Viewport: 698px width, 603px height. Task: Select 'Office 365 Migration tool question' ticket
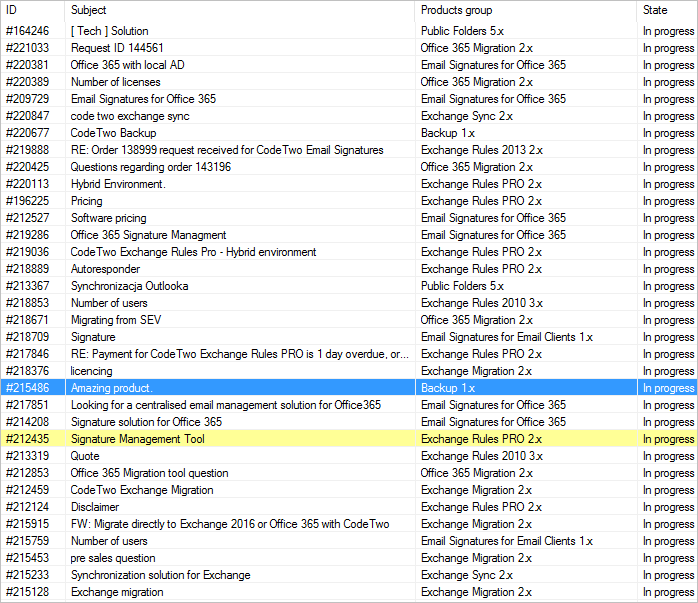(150, 473)
